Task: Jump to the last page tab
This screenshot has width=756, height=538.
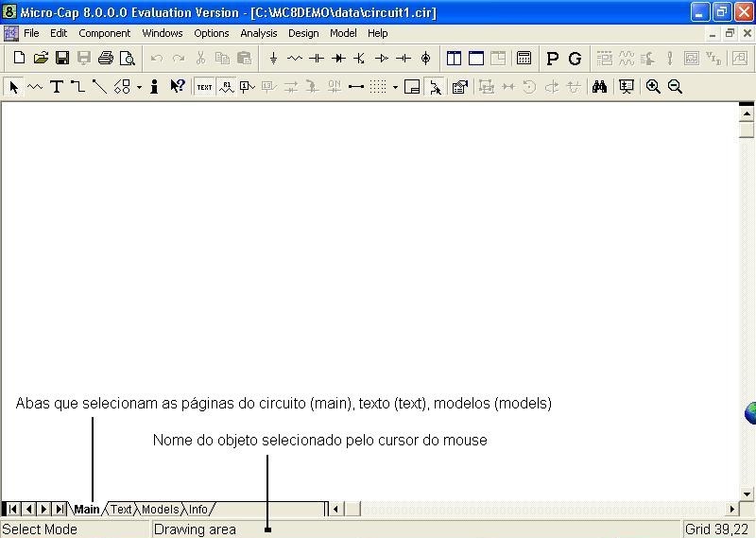Action: (60, 509)
